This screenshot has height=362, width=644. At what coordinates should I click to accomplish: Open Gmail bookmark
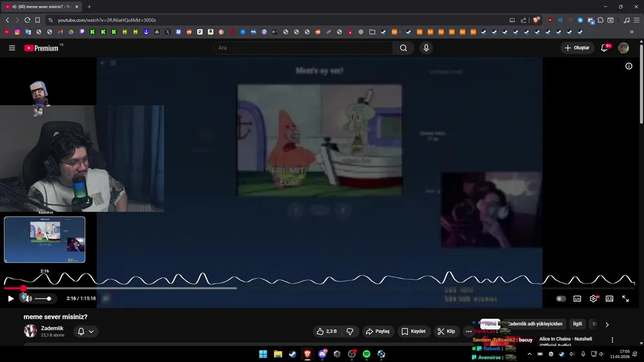tap(60, 32)
